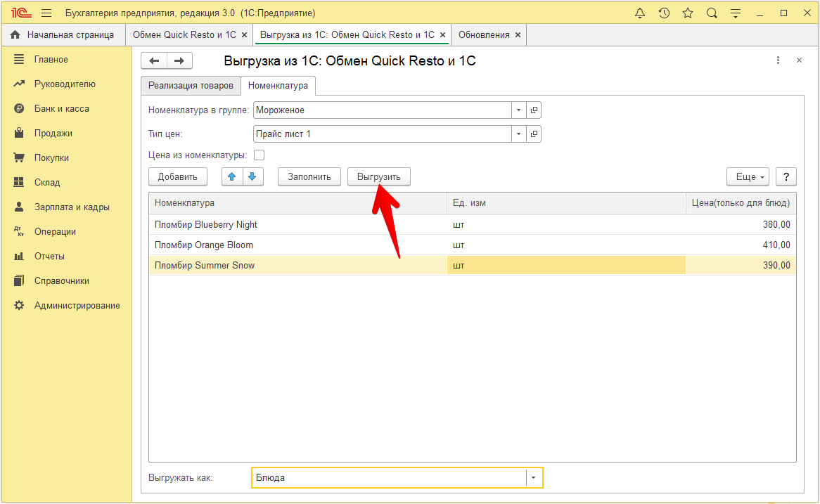This screenshot has width=820, height=504.
Task: Select the Пломбир Blueberry Night row
Action: (x=472, y=225)
